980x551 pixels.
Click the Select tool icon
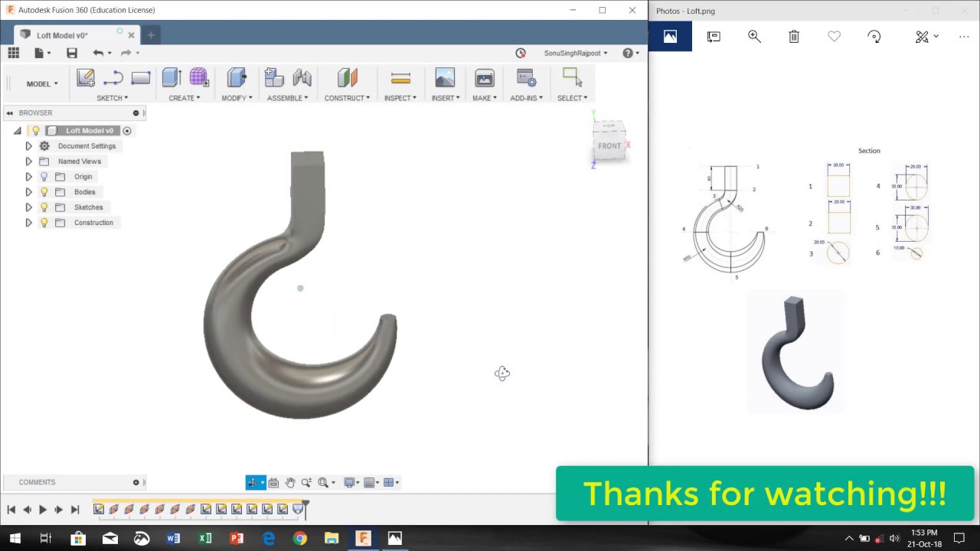pos(572,77)
